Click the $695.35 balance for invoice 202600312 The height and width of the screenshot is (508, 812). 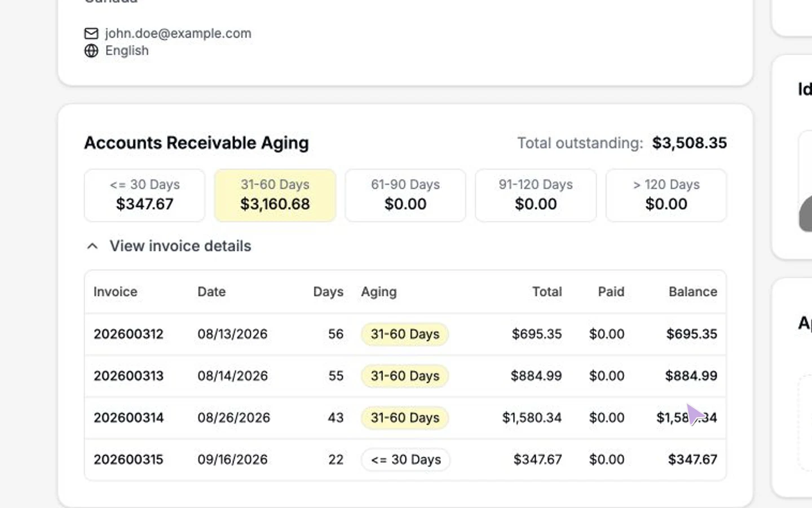692,334
